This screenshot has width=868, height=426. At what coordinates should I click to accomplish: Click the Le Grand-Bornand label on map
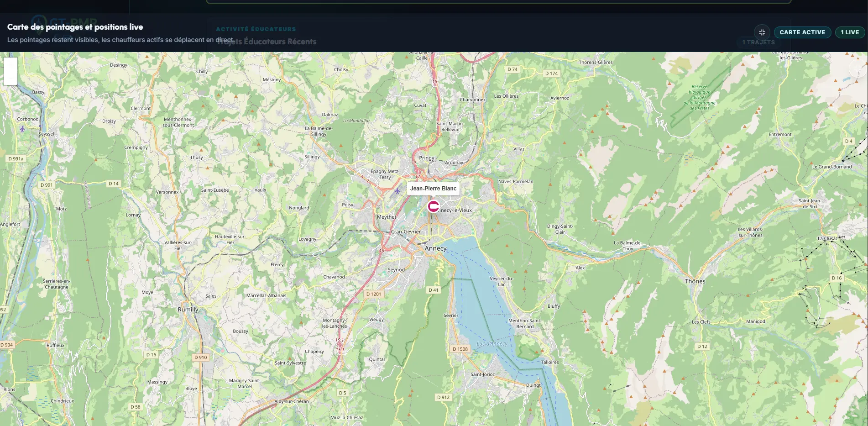pos(832,167)
